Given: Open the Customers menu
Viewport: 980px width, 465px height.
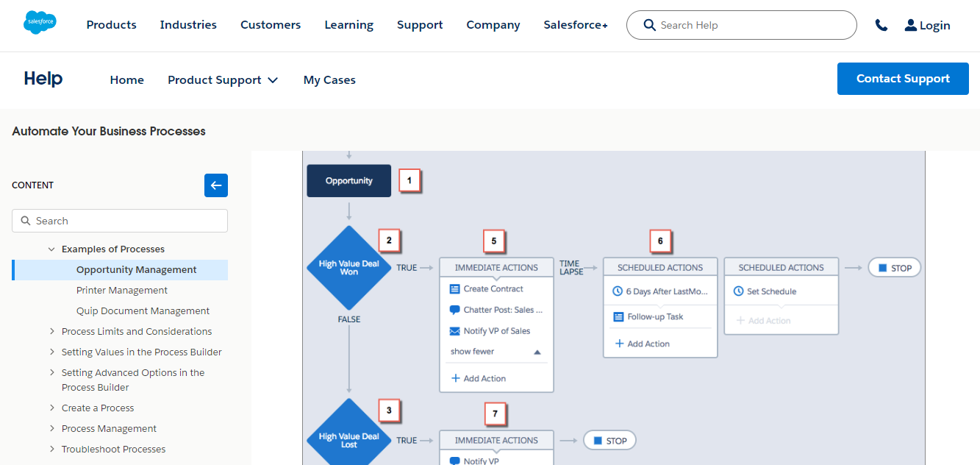Looking at the screenshot, I should pyautogui.click(x=271, y=25).
